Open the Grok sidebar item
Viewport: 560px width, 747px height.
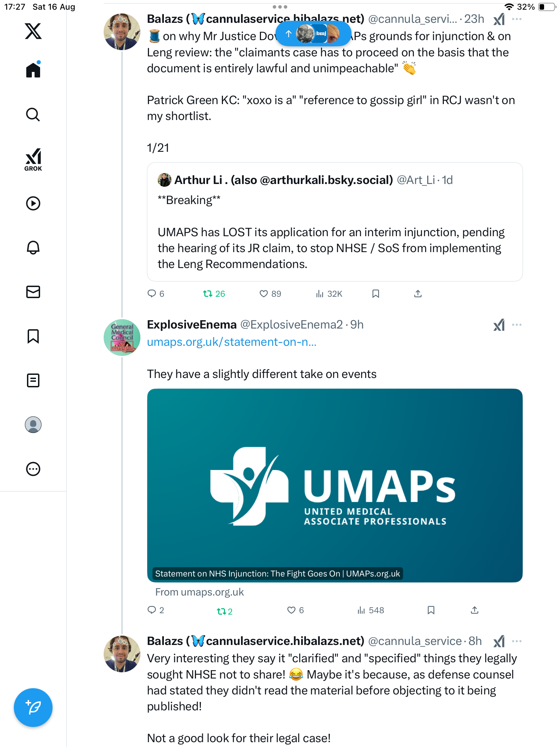click(x=33, y=159)
